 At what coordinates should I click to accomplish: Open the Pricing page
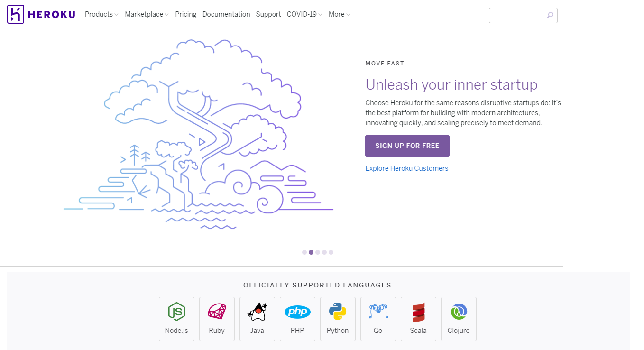(x=185, y=14)
